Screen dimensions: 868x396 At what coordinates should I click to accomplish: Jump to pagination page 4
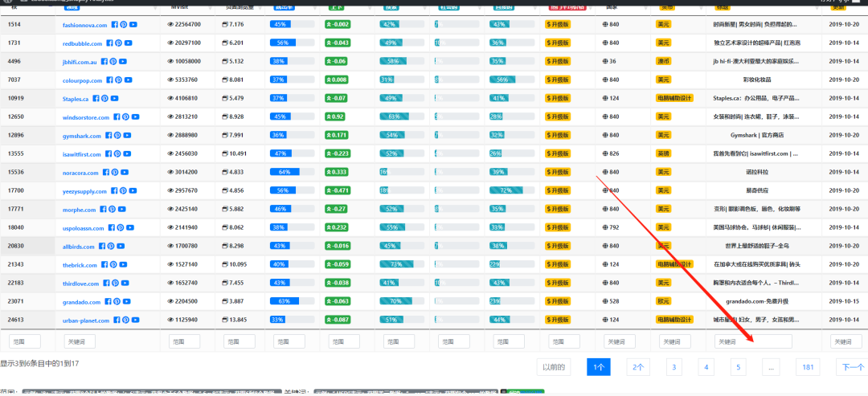(x=706, y=367)
